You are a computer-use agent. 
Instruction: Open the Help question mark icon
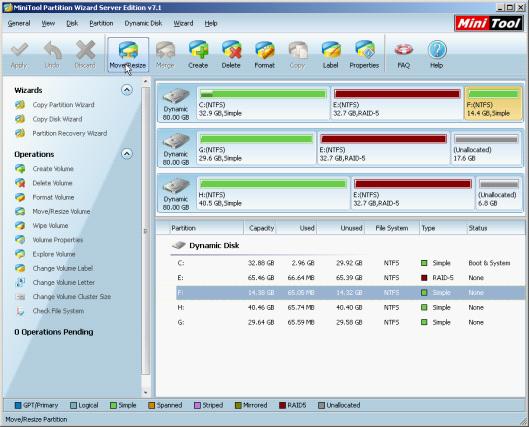click(437, 55)
